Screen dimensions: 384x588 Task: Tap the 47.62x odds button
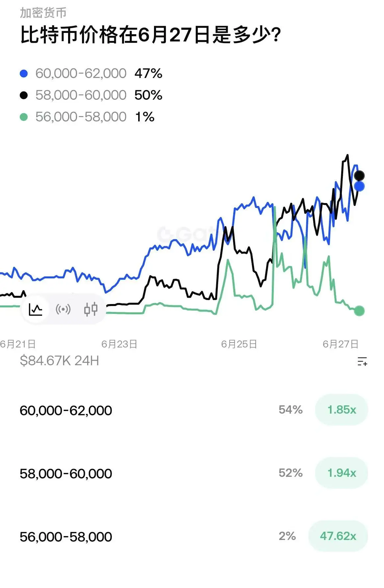pyautogui.click(x=338, y=536)
